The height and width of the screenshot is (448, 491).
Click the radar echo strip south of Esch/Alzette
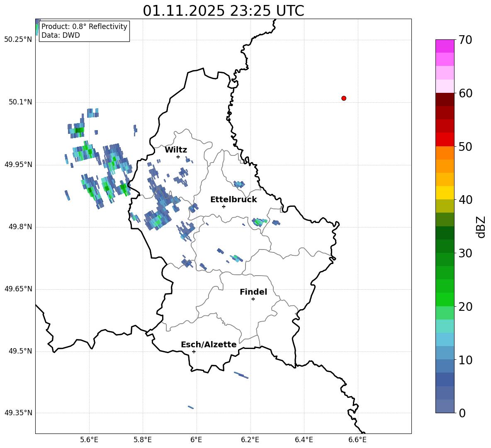pyautogui.click(x=241, y=375)
